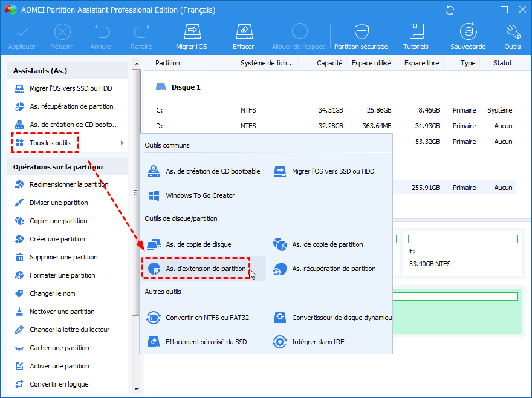Choose As. récupération de partition in popup

pyautogui.click(x=325, y=269)
